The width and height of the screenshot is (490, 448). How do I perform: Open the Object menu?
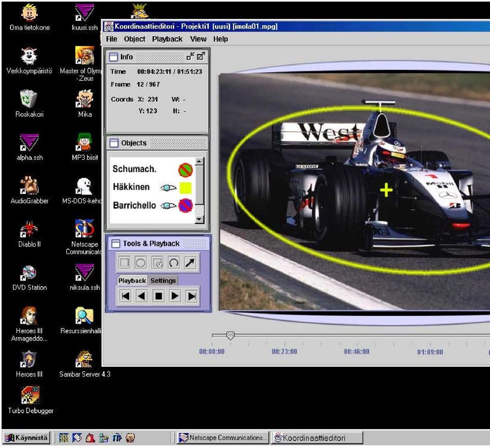pyautogui.click(x=135, y=39)
